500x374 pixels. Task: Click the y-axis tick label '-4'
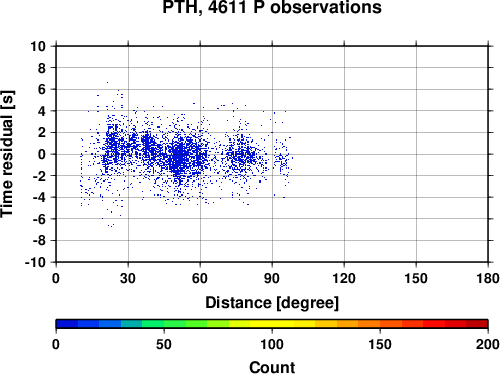point(39,198)
